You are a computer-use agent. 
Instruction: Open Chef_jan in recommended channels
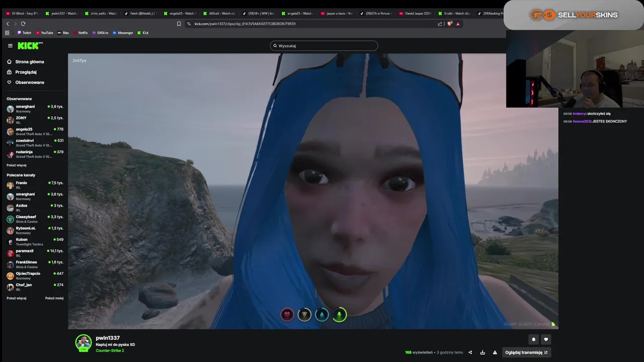(35, 287)
